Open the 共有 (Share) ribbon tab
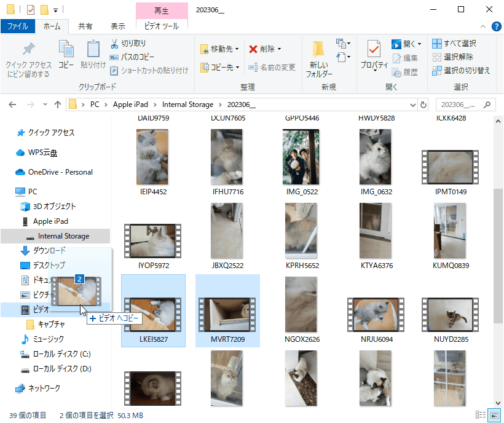Screen dimensions: 504x423 point(85,26)
